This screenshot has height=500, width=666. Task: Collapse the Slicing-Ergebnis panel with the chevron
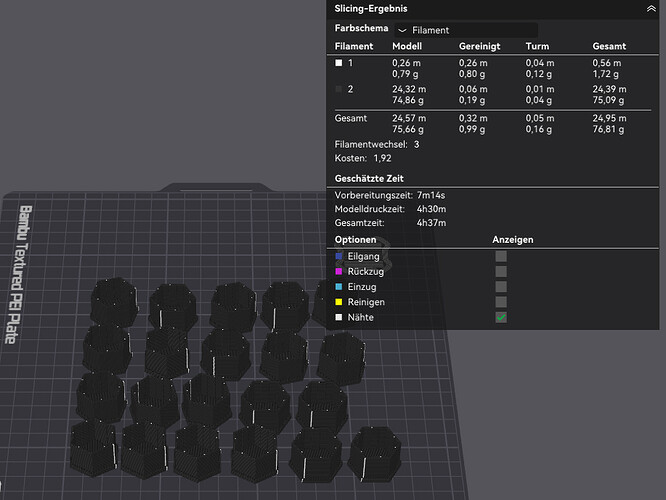click(x=651, y=8)
